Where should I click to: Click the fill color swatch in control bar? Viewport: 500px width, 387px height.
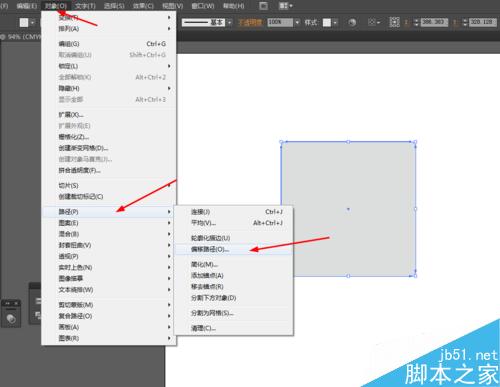[24, 22]
